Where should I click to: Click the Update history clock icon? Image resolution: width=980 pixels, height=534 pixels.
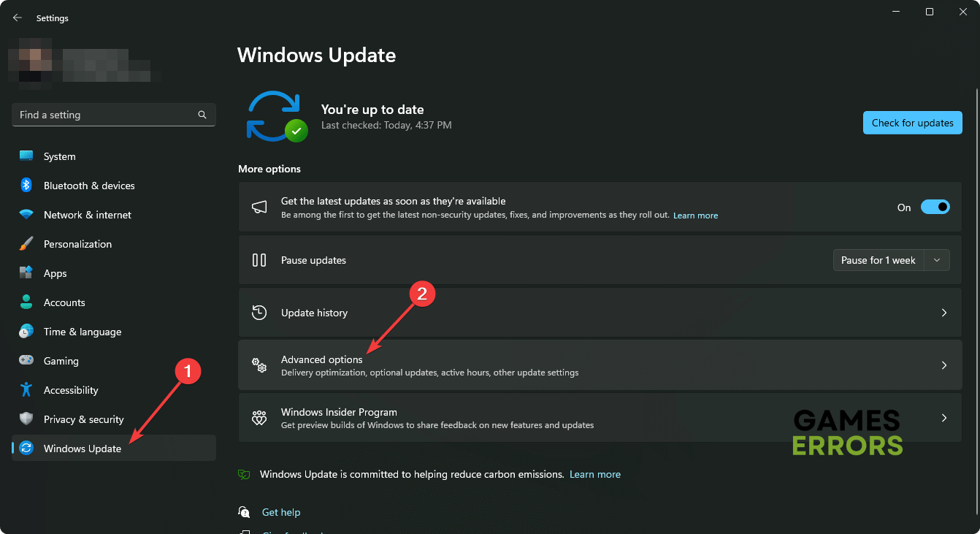(259, 313)
